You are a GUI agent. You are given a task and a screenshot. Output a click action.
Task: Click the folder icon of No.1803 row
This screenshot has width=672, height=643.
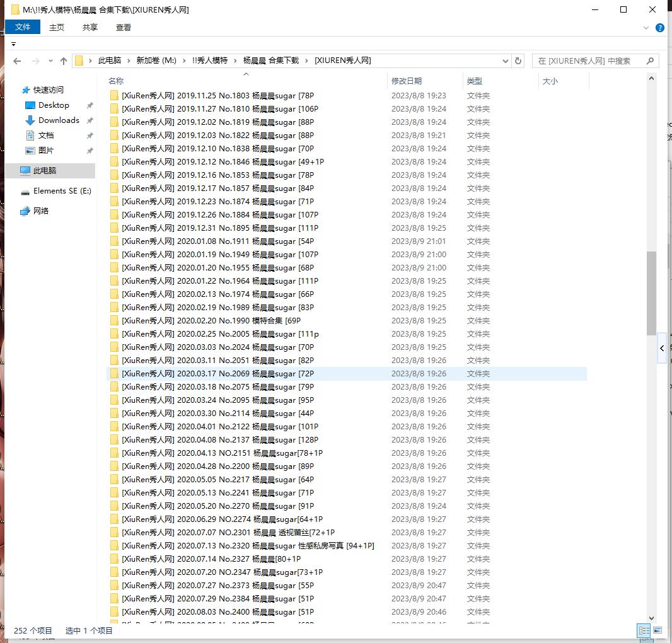[x=114, y=96]
